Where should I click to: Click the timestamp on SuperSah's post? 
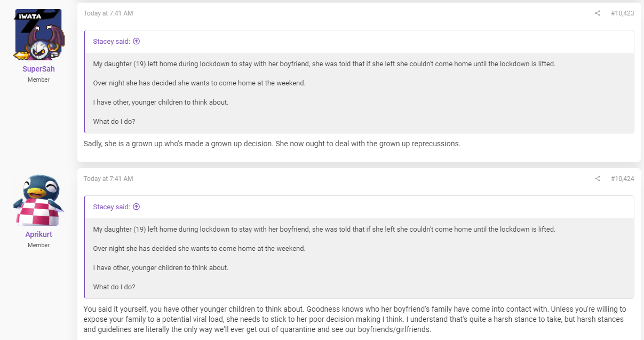(108, 13)
